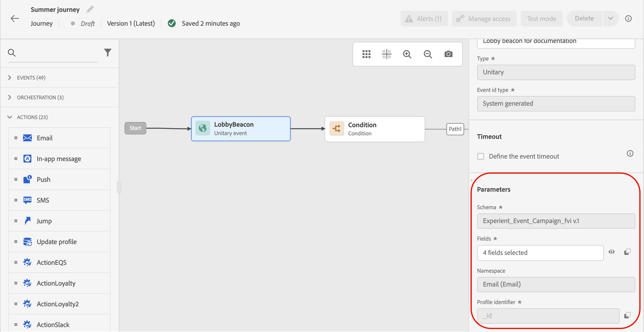Click the Test mode button
Viewport: 644px width, 332px height.
541,19
